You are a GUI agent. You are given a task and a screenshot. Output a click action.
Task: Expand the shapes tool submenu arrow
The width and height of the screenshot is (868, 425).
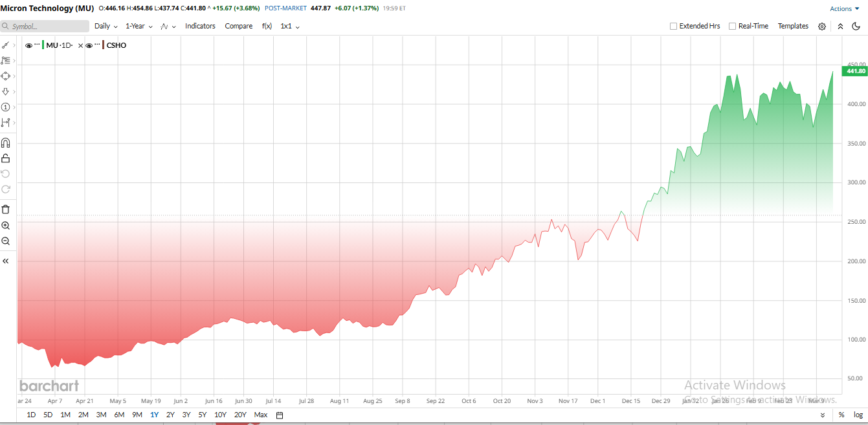point(14,76)
